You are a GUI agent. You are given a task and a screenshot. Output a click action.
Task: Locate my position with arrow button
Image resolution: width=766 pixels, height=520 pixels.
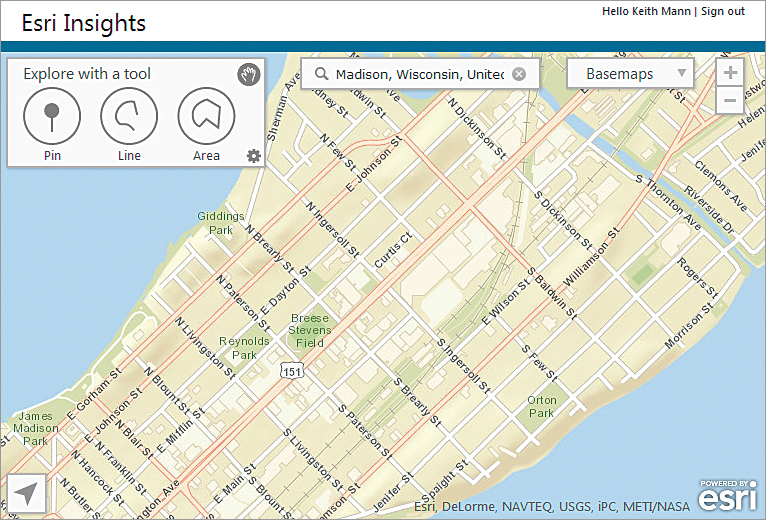point(26,493)
